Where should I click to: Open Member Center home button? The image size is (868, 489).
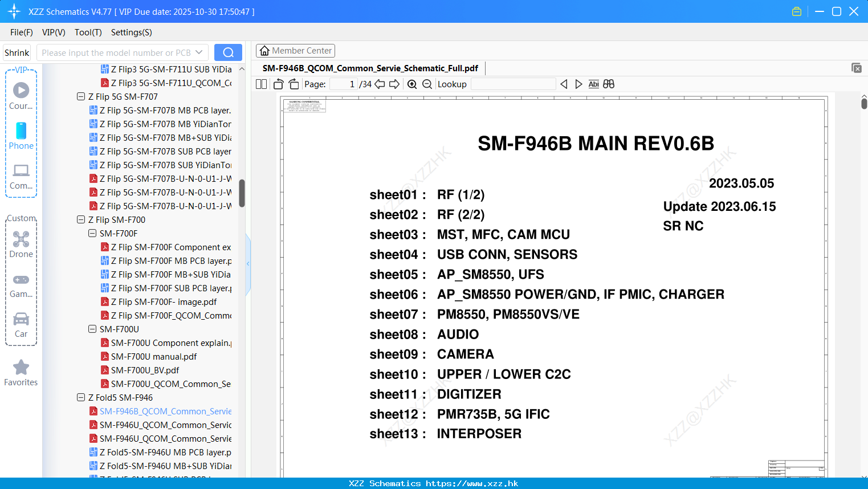[295, 51]
